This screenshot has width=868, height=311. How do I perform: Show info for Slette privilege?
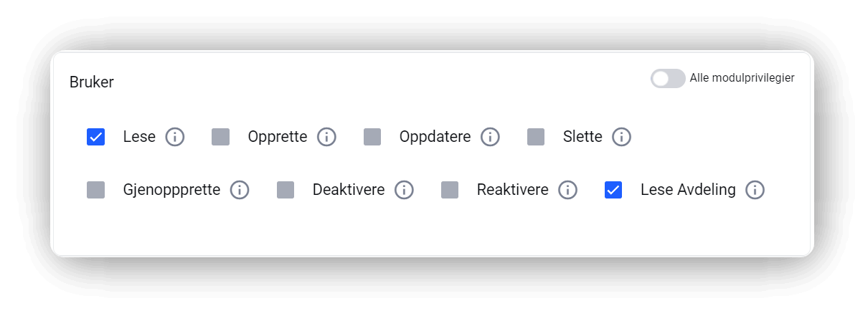click(621, 137)
